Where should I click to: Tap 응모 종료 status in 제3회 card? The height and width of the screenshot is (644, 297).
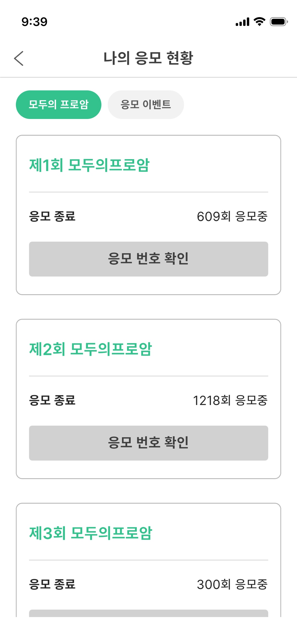click(x=52, y=584)
